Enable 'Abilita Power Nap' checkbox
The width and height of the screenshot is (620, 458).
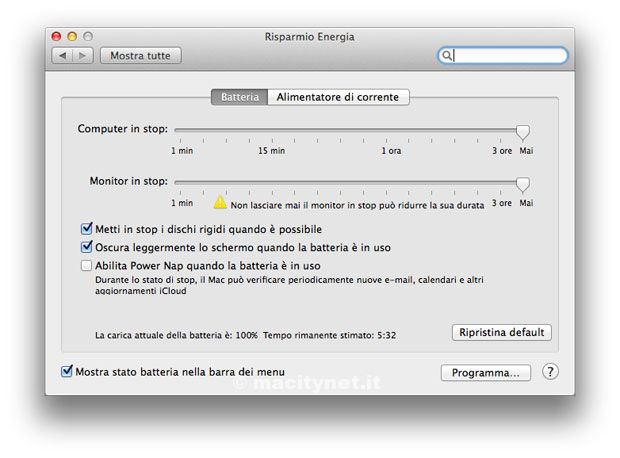click(x=86, y=265)
